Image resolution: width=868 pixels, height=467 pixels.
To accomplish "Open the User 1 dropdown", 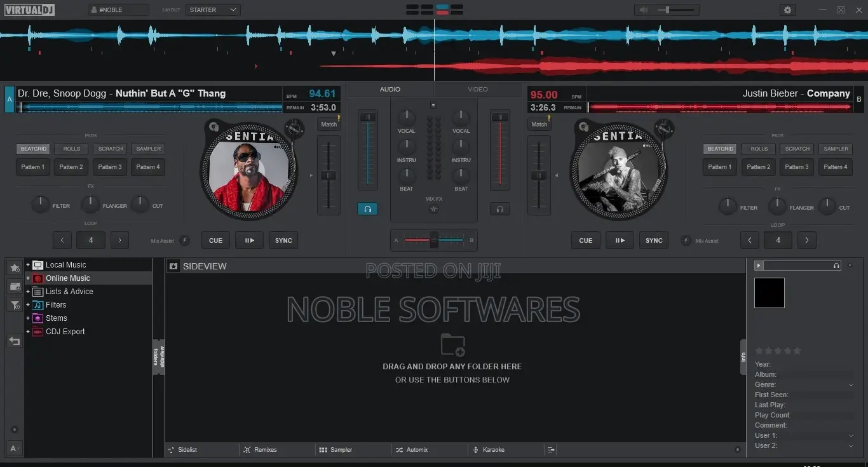I will (851, 435).
